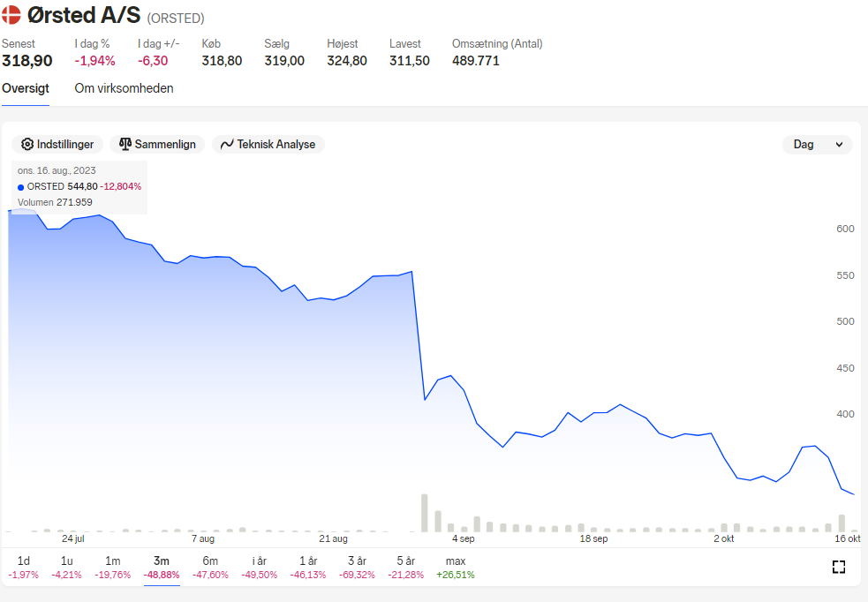Click the 21 aug axis label

tap(333, 539)
